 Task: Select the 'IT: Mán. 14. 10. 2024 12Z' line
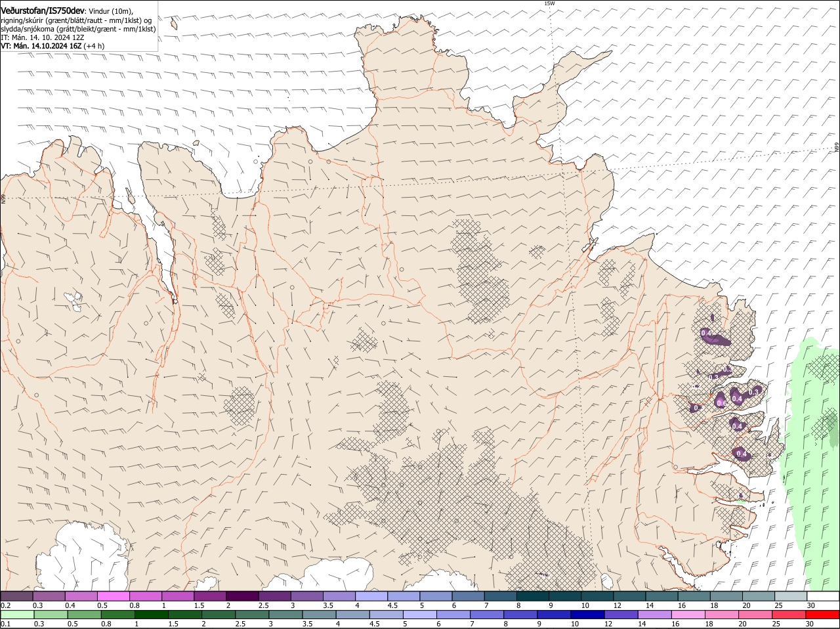tap(42, 37)
